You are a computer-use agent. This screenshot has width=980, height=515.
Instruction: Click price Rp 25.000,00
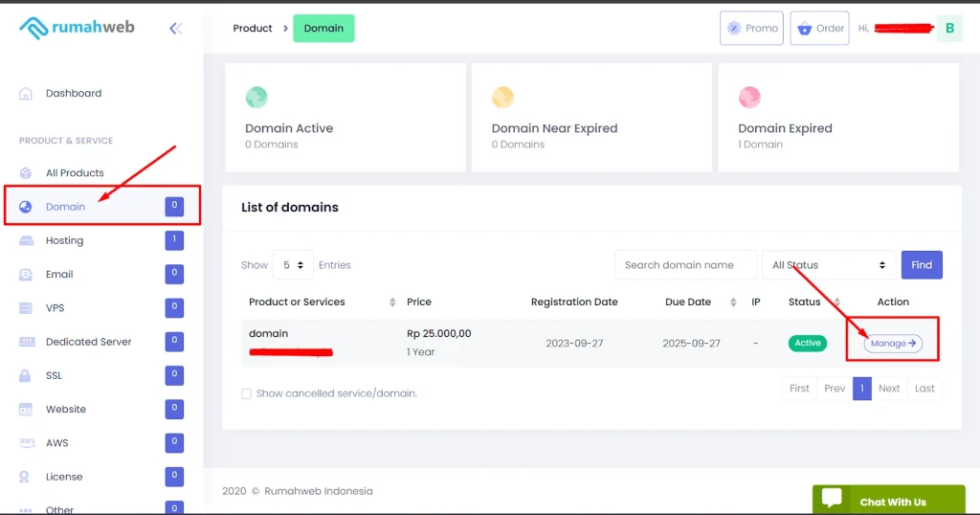pos(438,334)
